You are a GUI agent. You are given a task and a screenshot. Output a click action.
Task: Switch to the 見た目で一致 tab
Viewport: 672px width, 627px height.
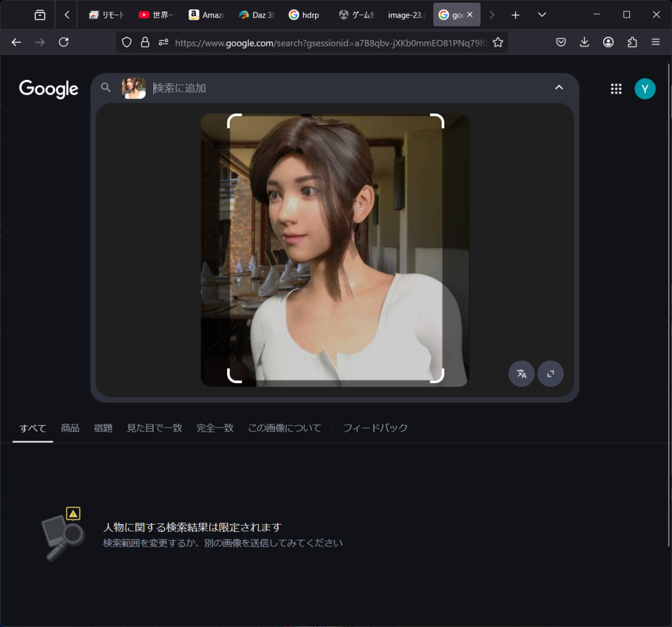[154, 428]
